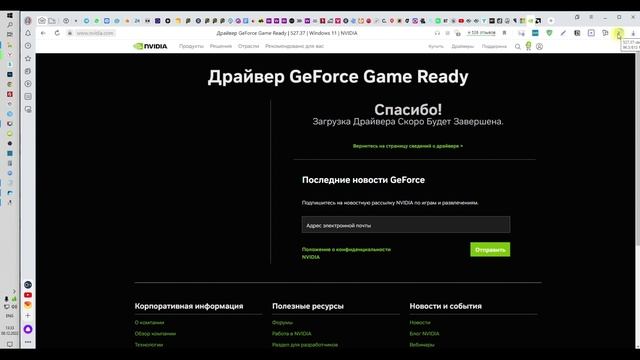The height and width of the screenshot is (360, 640).
Task: Open the Купить header link
Action: (436, 47)
